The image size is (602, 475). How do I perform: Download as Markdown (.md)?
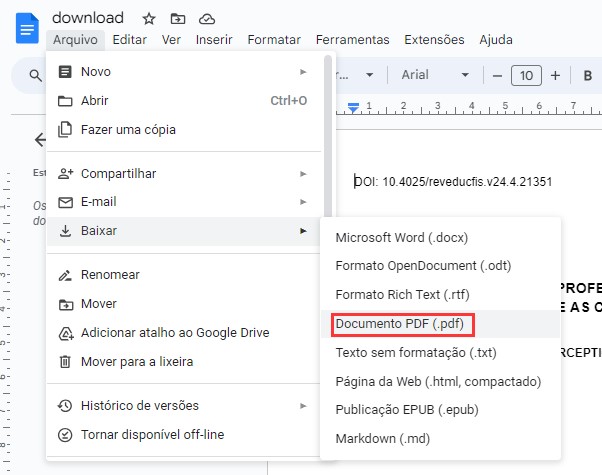tap(440, 439)
